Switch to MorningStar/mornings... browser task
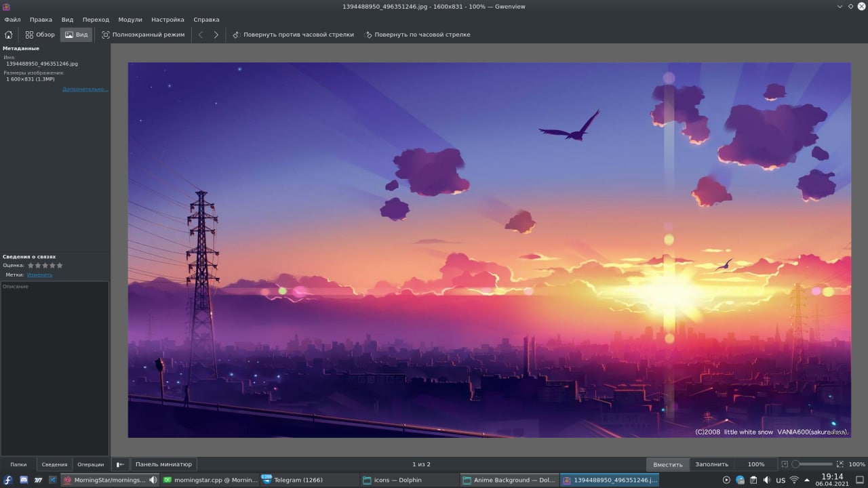This screenshot has width=868, height=488. point(110,480)
